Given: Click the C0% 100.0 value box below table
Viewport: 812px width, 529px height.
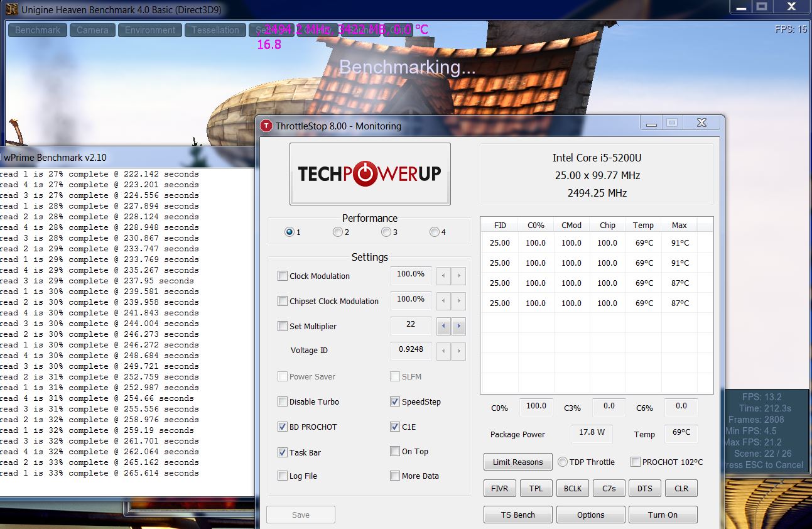Looking at the screenshot, I should [536, 407].
